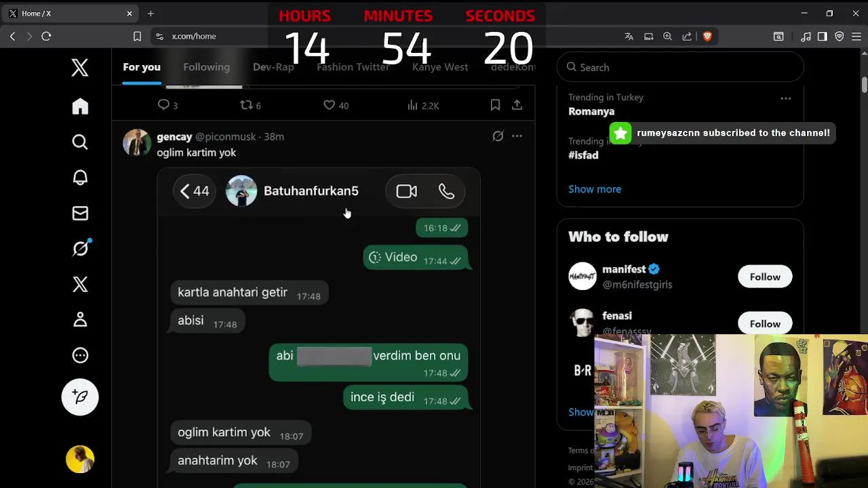Switch to the Following tab
The height and width of the screenshot is (488, 868).
point(206,67)
